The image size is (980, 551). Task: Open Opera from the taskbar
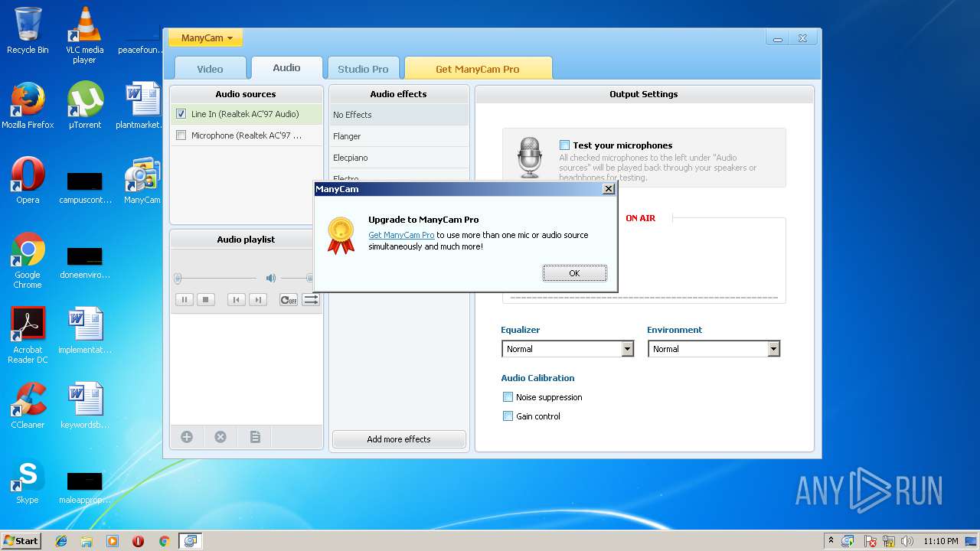(138, 541)
